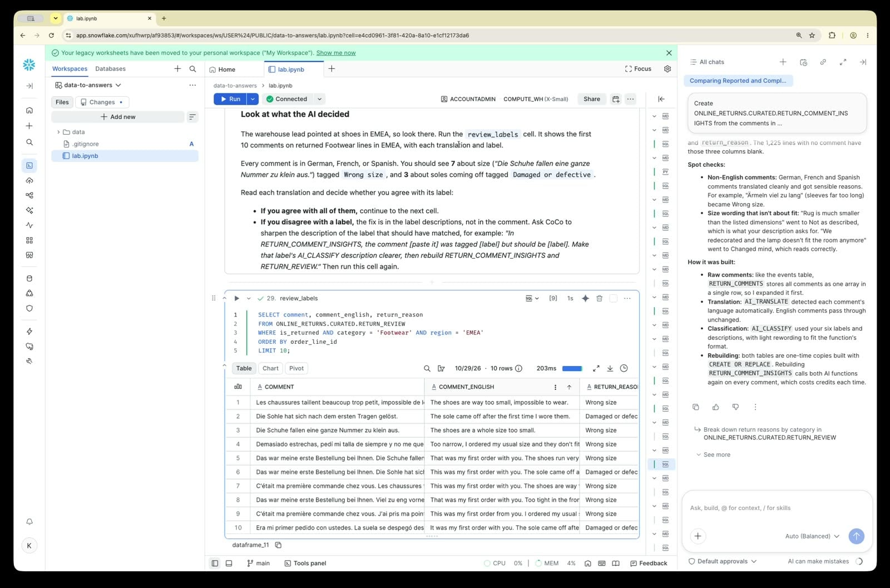Delete the review_labels cell with trash icon
Image resolution: width=890 pixels, height=588 pixels.
click(x=599, y=298)
